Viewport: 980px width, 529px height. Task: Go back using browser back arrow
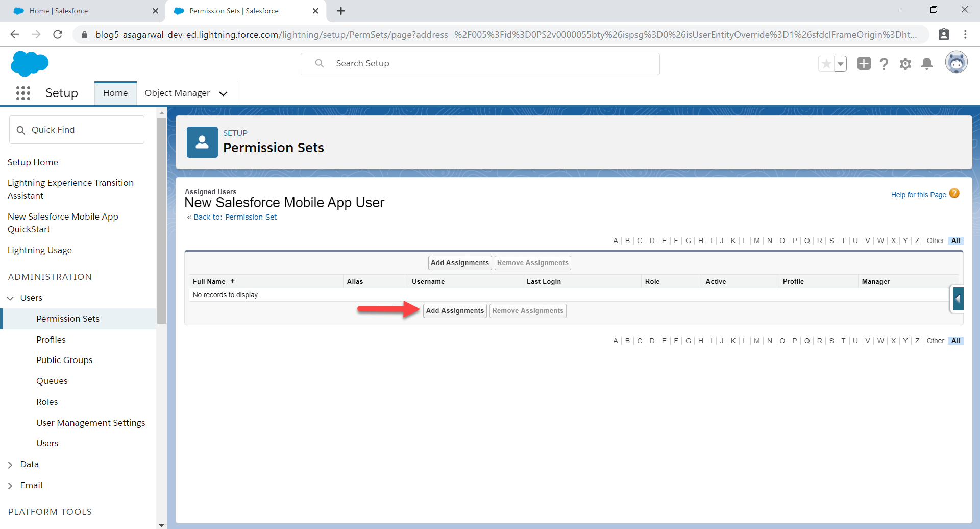15,34
